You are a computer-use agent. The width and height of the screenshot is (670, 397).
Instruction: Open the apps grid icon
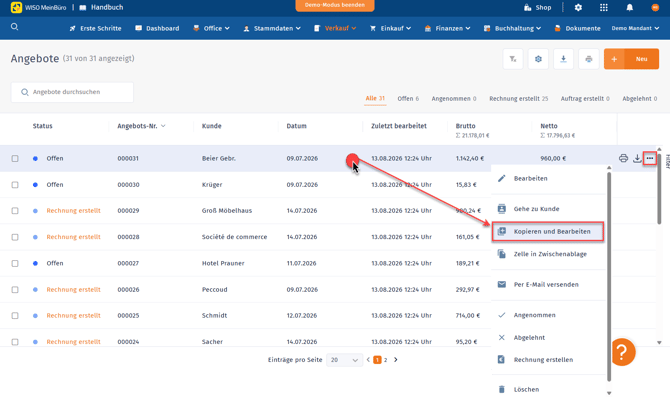tap(603, 7)
